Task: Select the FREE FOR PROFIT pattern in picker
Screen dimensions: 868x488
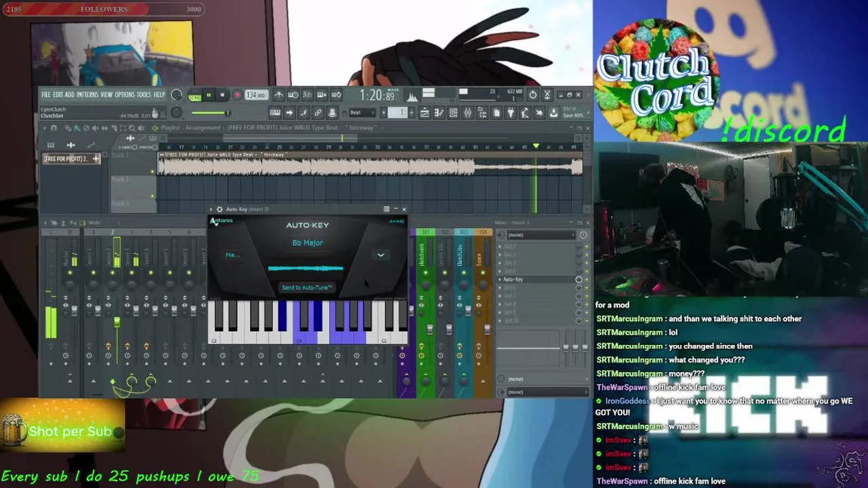Action: click(71, 159)
